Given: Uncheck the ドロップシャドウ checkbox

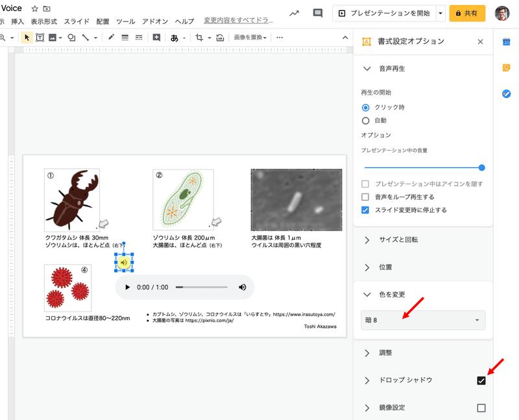Looking at the screenshot, I should click(x=481, y=380).
